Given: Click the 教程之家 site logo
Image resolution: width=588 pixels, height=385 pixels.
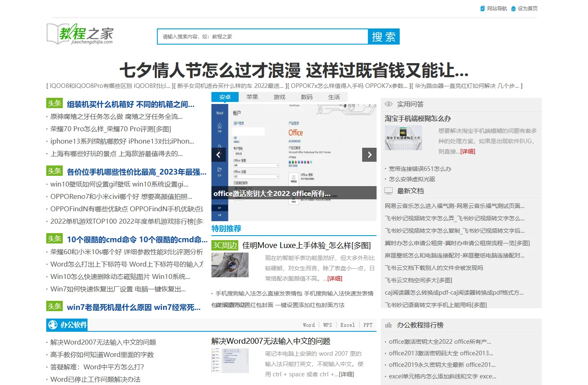Looking at the screenshot, I should pos(80,34).
